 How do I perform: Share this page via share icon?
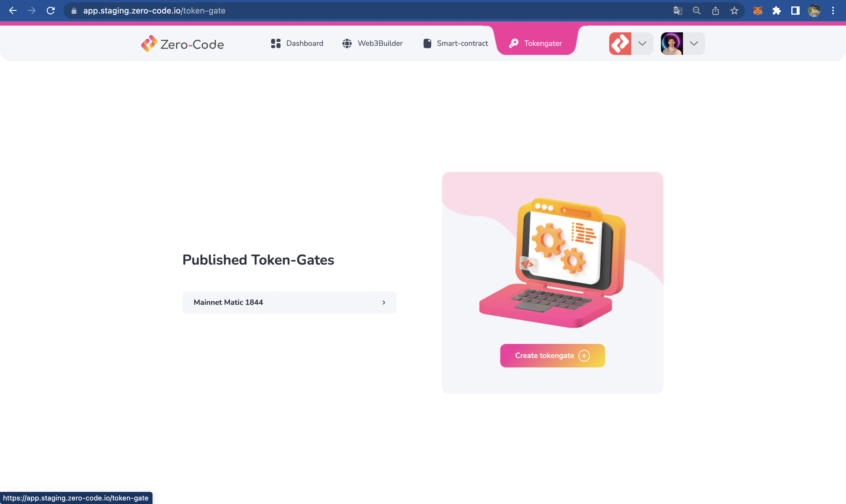point(716,11)
